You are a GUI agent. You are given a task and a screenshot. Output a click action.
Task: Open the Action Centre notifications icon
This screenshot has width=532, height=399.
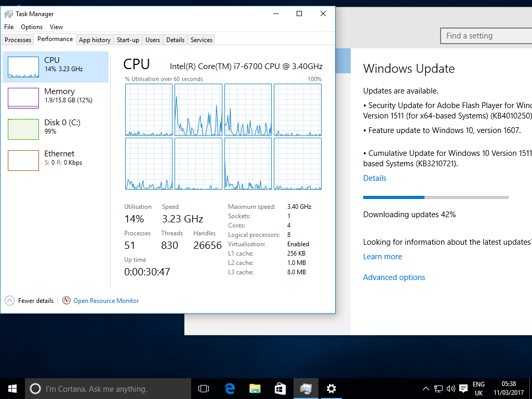pyautogui.click(x=463, y=389)
